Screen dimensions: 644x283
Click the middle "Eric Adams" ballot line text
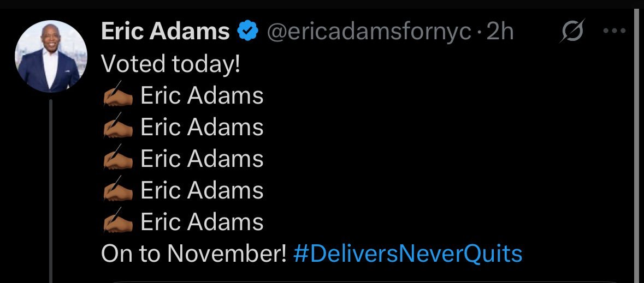pyautogui.click(x=202, y=159)
